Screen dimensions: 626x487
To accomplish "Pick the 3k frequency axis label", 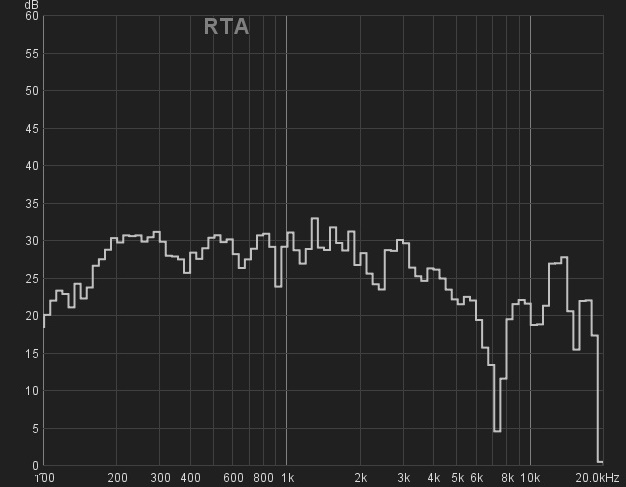I will [404, 478].
